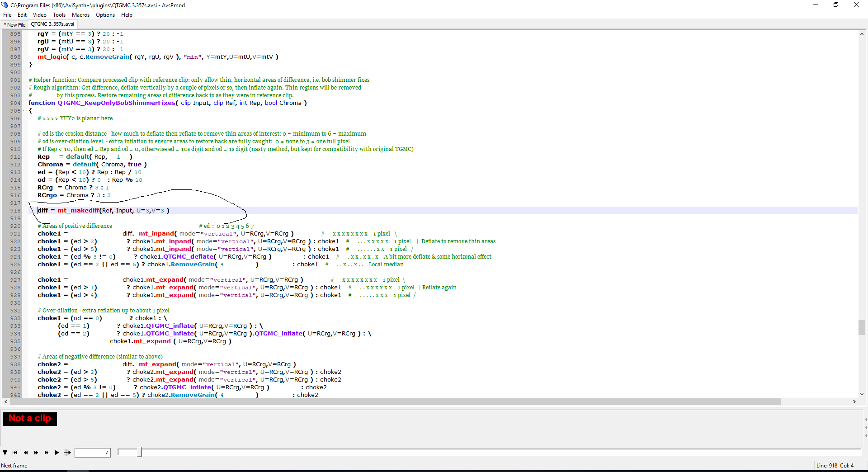Click the vertical scrollbar up arrow
Viewport: 868px width, 472px height.
click(x=862, y=34)
